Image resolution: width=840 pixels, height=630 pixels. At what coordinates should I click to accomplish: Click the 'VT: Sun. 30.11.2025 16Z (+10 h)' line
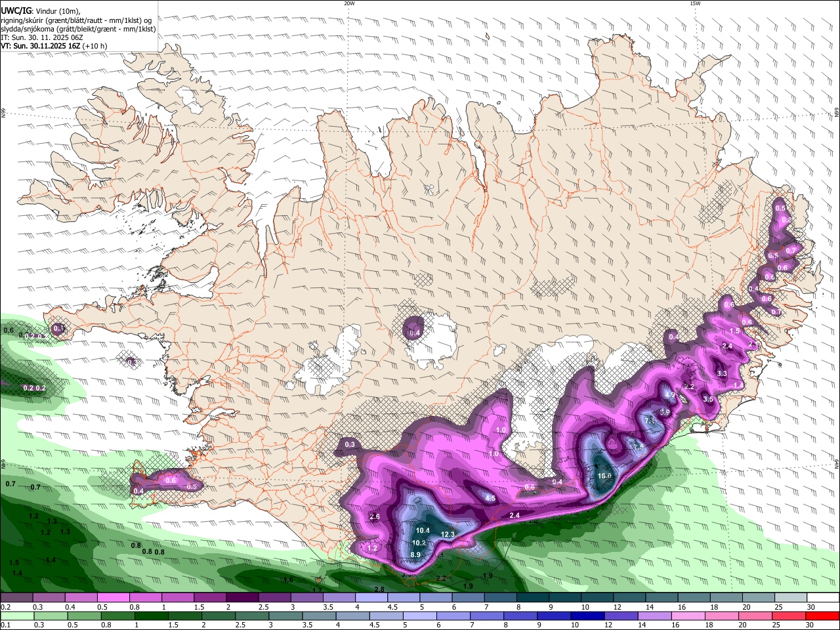(53, 46)
